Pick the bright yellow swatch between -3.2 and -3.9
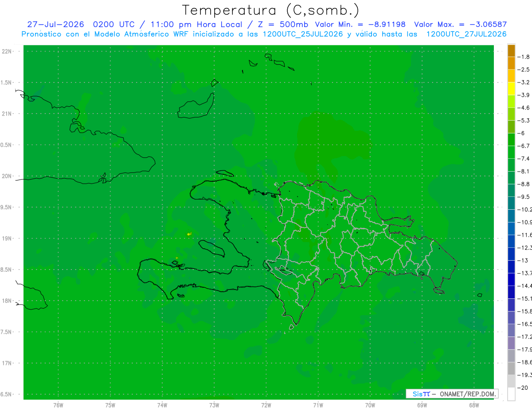The width and height of the screenshot is (532, 411). [511, 89]
